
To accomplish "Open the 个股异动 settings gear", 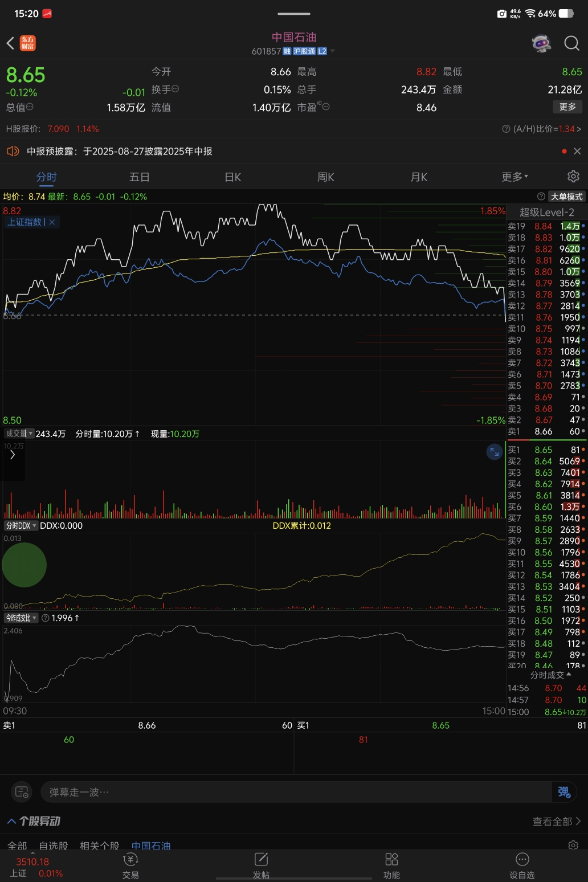I will (573, 845).
